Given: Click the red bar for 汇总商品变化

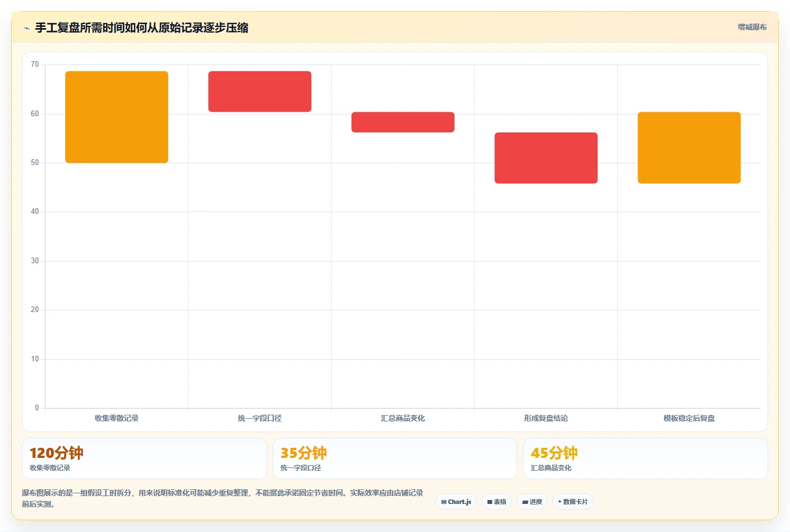Looking at the screenshot, I should pos(403,122).
